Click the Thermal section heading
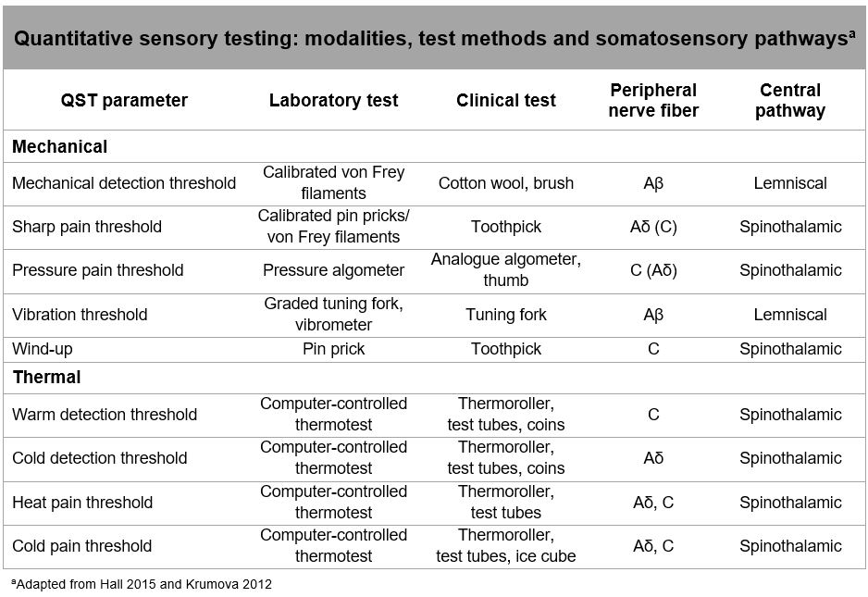Screen dimensions: 868x597 (x=46, y=377)
